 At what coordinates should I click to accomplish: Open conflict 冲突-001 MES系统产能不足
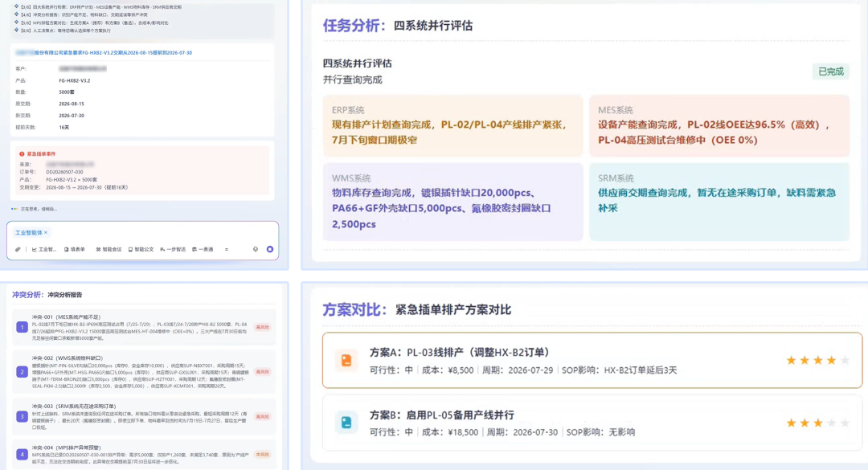point(144,327)
